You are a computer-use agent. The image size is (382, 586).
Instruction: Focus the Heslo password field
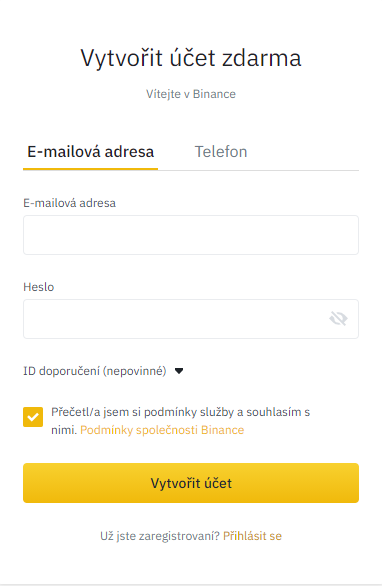pos(191,319)
